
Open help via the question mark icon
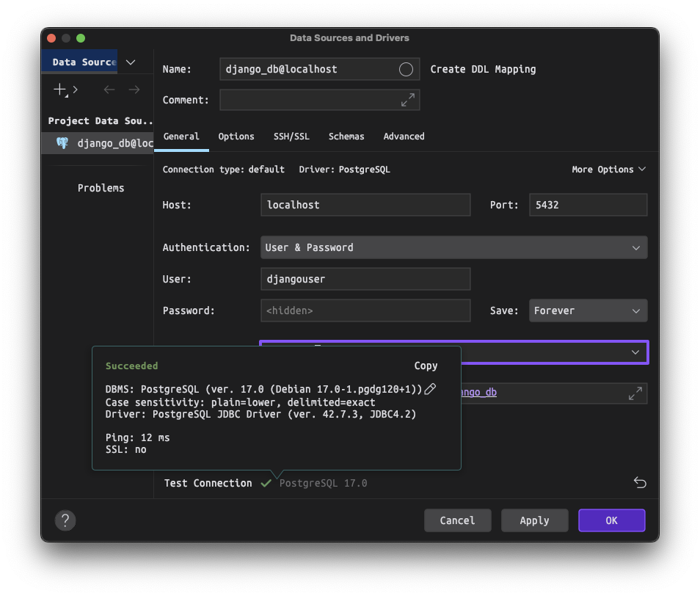click(65, 520)
